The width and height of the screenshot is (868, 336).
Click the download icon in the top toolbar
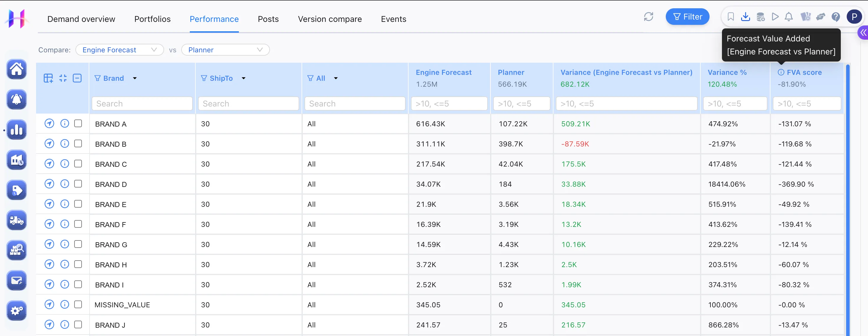(x=745, y=17)
